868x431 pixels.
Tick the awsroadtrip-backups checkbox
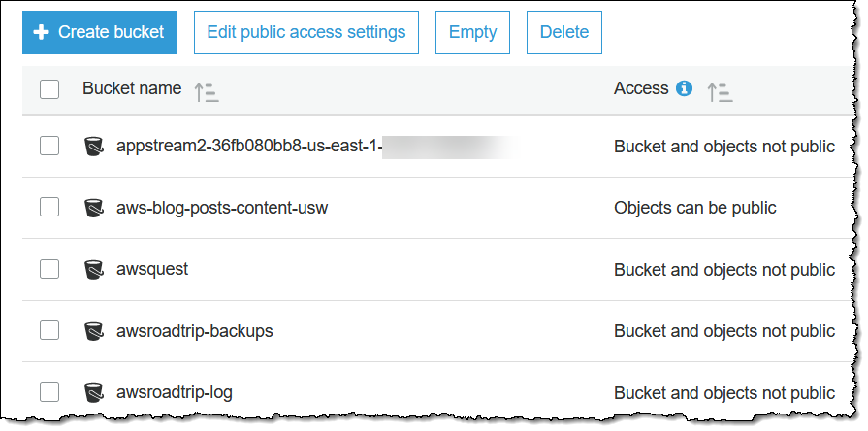coord(49,331)
